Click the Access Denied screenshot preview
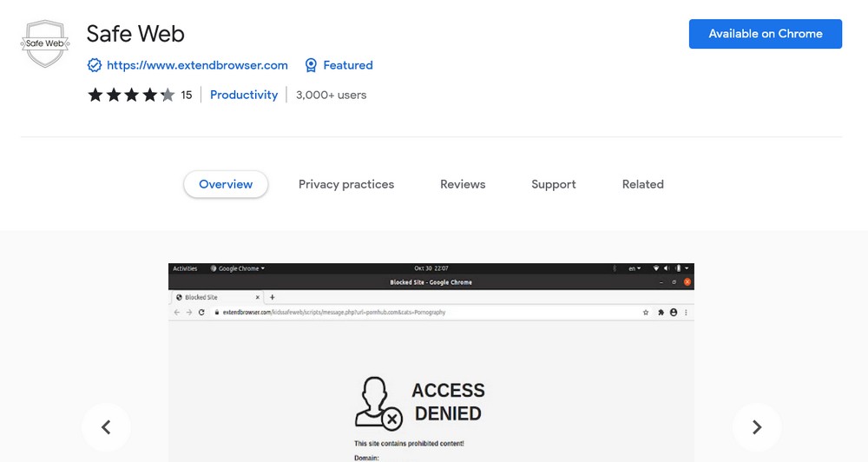 [431, 362]
